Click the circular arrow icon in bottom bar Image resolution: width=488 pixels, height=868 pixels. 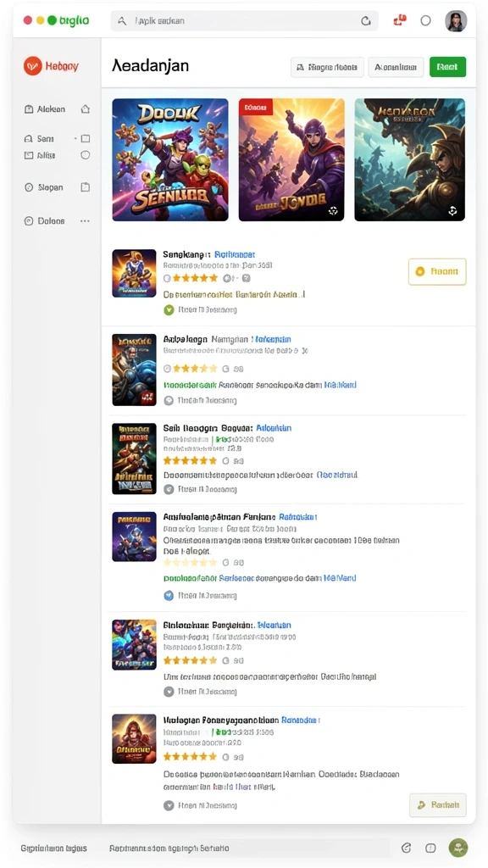click(406, 848)
